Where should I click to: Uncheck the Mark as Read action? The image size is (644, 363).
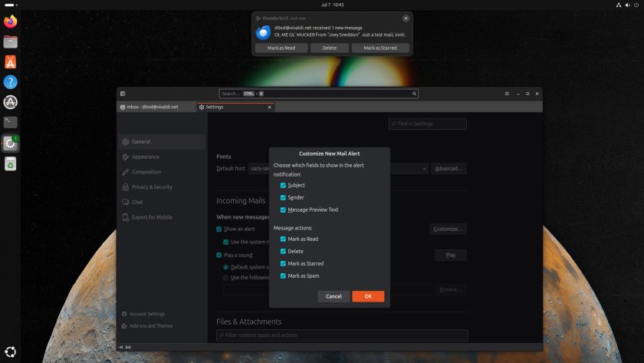point(283,239)
